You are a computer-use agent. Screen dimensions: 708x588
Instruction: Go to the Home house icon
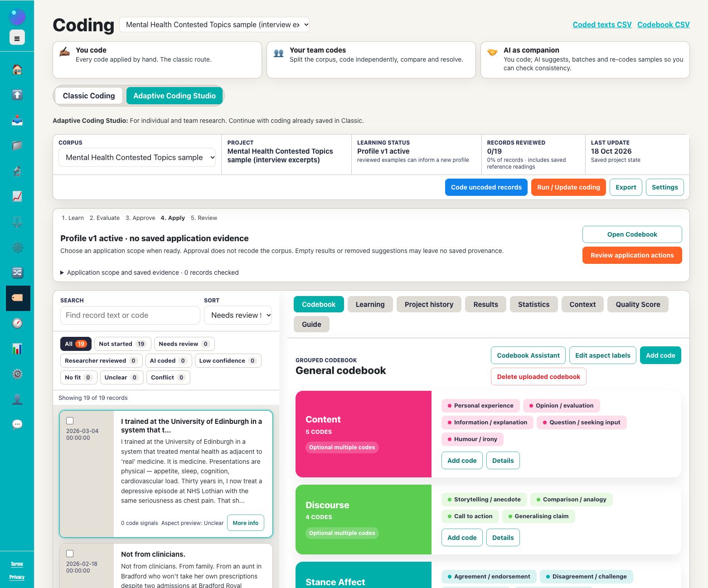pos(17,69)
